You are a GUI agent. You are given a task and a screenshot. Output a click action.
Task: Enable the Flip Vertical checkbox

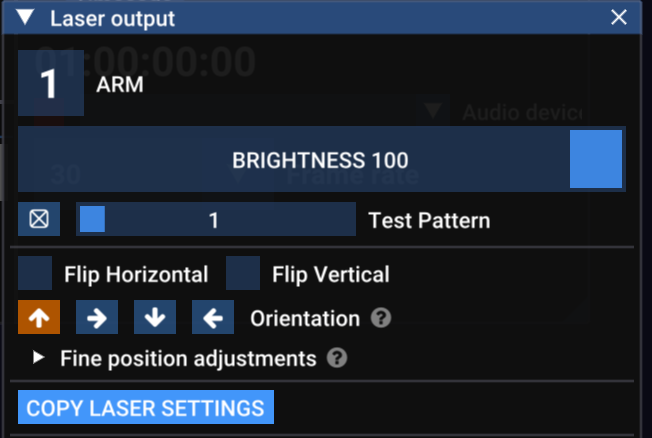pyautogui.click(x=244, y=273)
